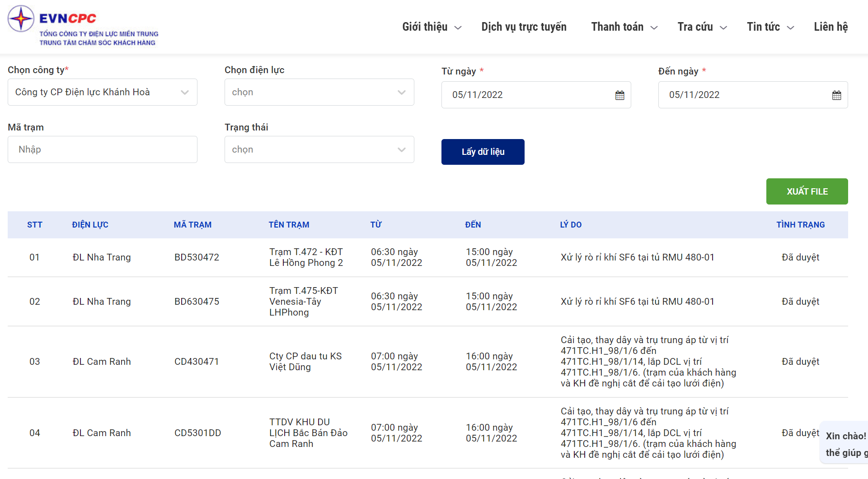Open the Chọn công ty dropdown
Viewport: 868px width, 479px height.
[102, 93]
